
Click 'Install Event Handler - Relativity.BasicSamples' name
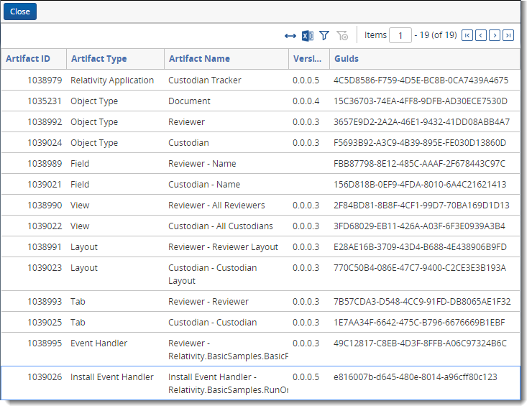click(229, 384)
